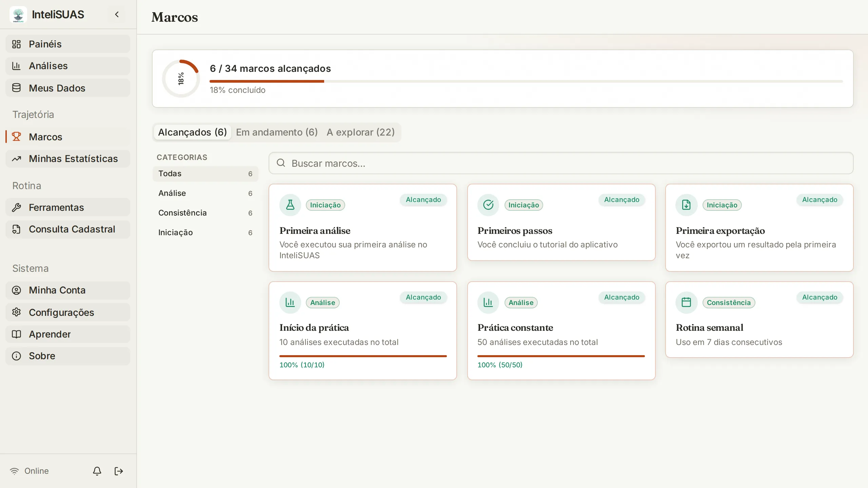Open Minhas Estatísticas page
The width and height of the screenshot is (868, 488).
[x=68, y=159]
